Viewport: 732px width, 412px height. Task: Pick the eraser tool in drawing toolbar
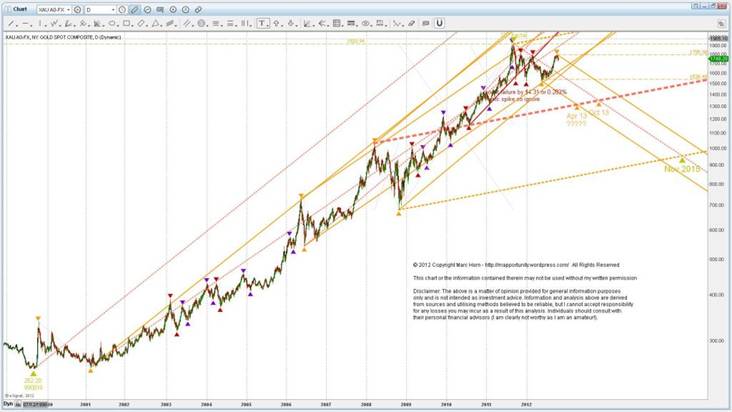(411, 23)
